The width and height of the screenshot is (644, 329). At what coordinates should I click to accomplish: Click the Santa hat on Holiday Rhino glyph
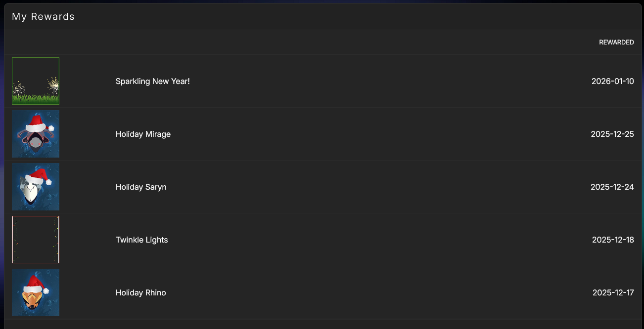pos(35,284)
